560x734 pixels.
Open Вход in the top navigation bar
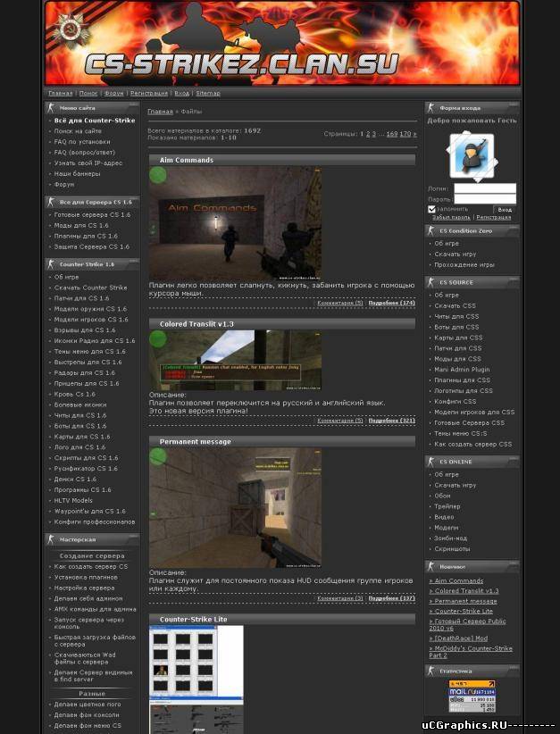(x=181, y=93)
